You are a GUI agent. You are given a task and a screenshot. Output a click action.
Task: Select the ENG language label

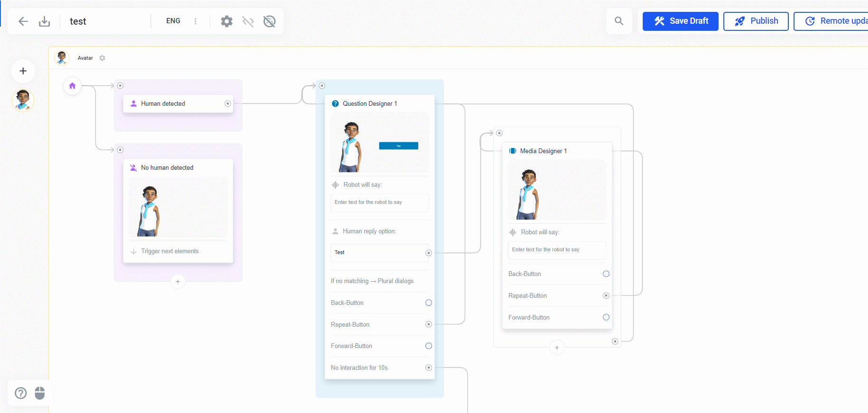tap(173, 21)
